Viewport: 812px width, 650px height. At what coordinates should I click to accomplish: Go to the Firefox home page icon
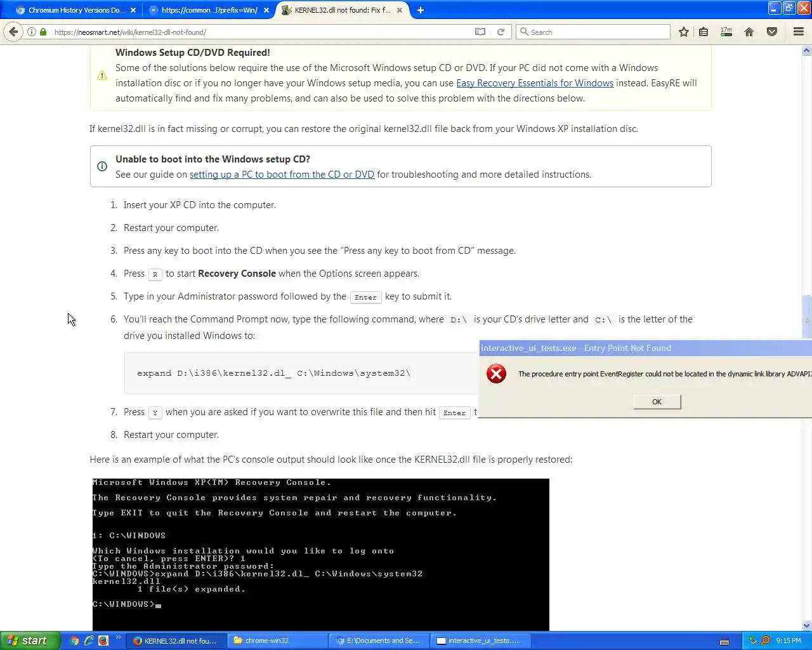point(749,32)
